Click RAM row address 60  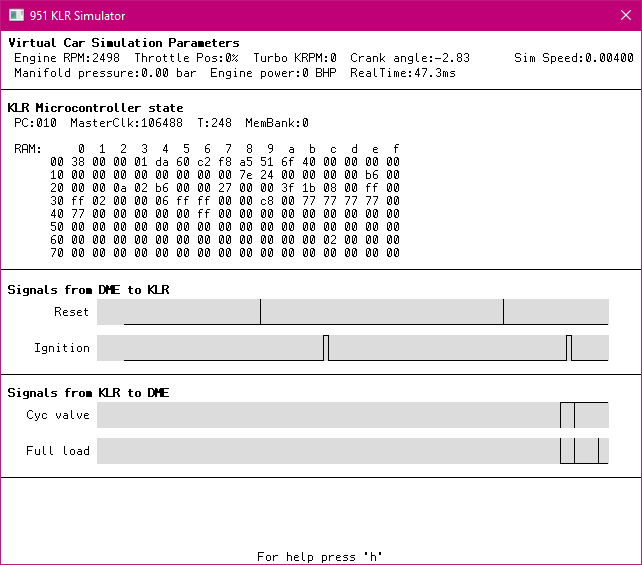pos(57,240)
